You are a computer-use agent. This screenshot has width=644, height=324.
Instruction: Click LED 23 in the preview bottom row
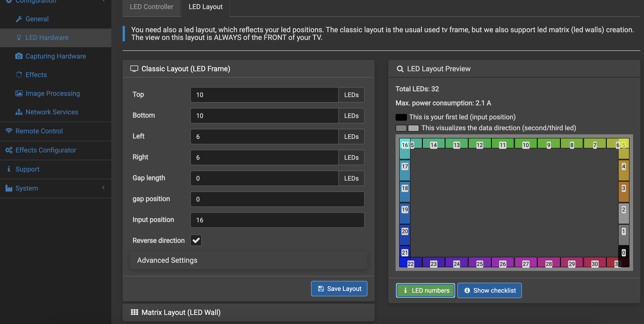coord(434,262)
